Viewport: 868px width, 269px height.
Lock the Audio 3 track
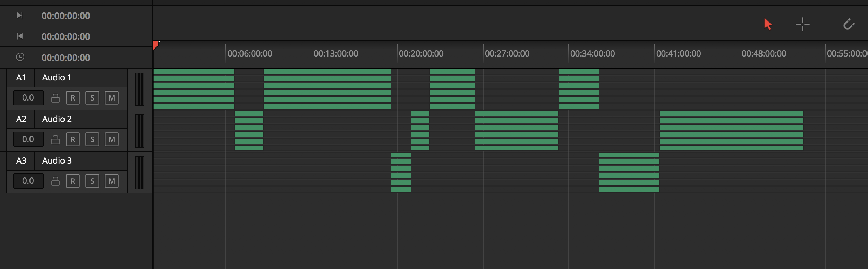coord(55,181)
